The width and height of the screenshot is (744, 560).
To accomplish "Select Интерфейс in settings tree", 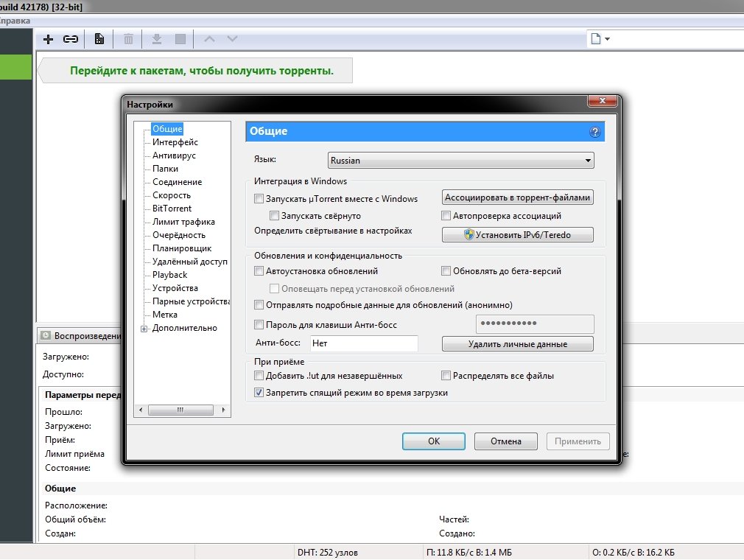I will tap(175, 142).
